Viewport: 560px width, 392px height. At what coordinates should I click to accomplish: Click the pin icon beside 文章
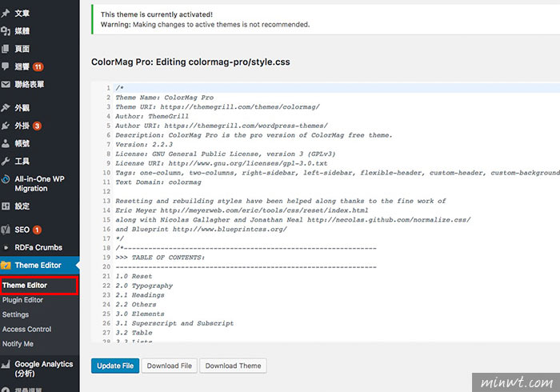click(x=6, y=14)
